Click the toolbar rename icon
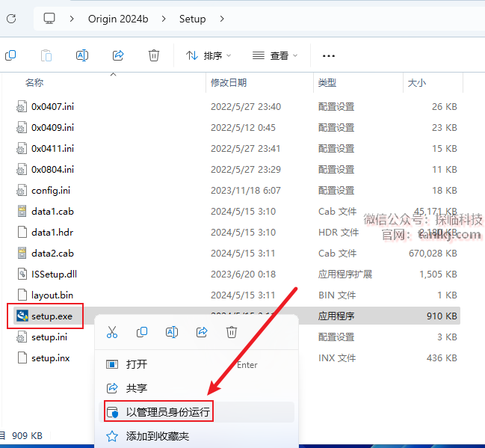 (x=82, y=56)
